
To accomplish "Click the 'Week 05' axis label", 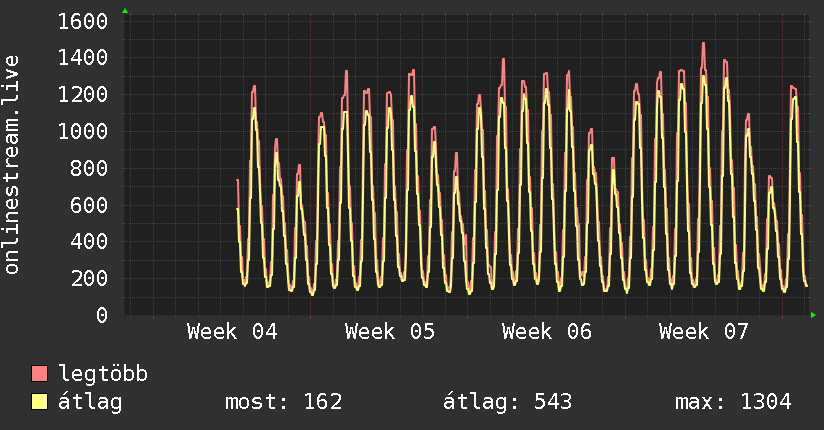I will (x=390, y=332).
